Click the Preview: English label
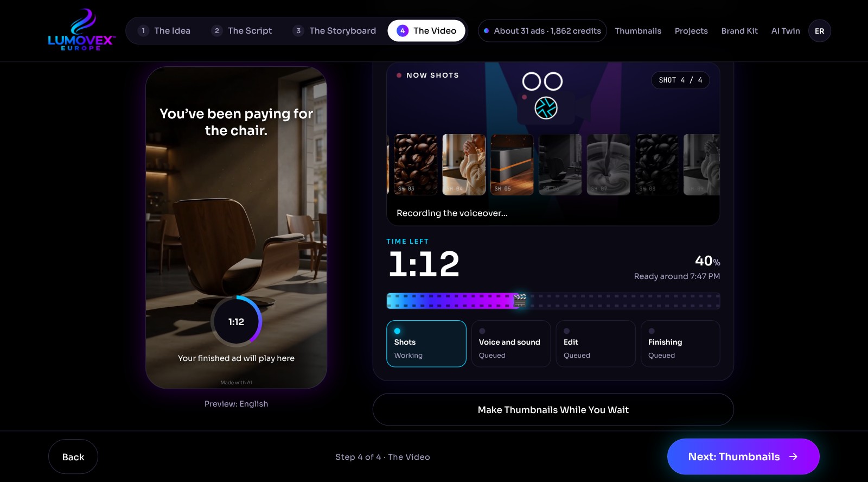The width and height of the screenshot is (868, 482). [x=236, y=404]
